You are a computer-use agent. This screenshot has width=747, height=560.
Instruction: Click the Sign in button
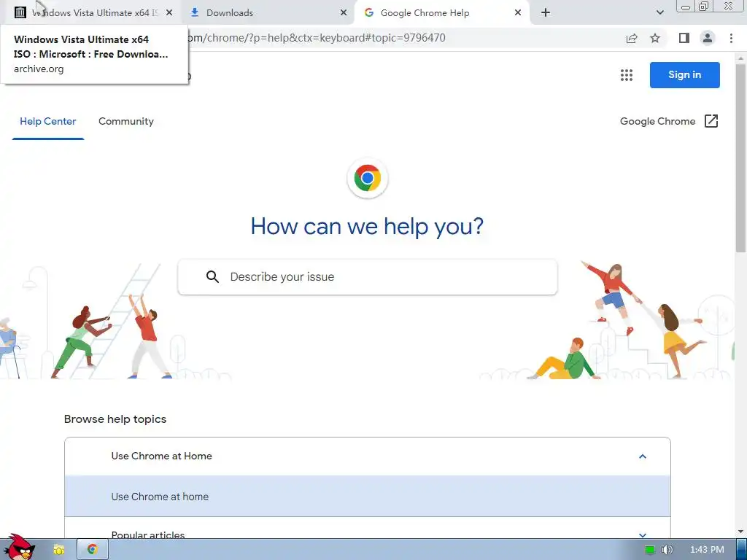click(x=684, y=75)
